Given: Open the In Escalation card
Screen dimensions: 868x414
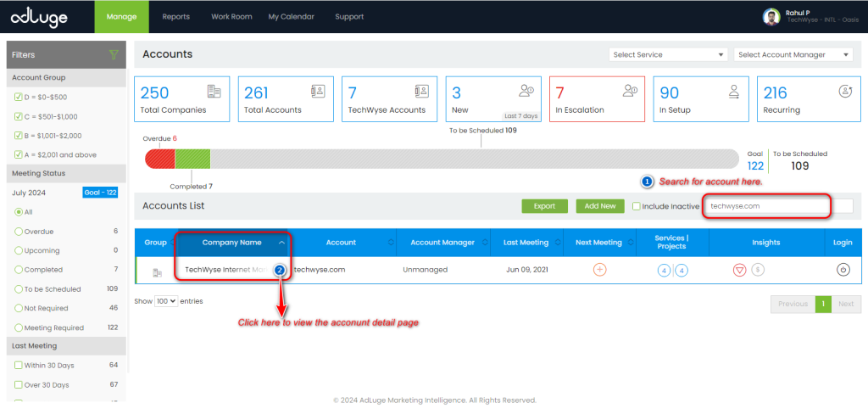Looking at the screenshot, I should coord(595,100).
